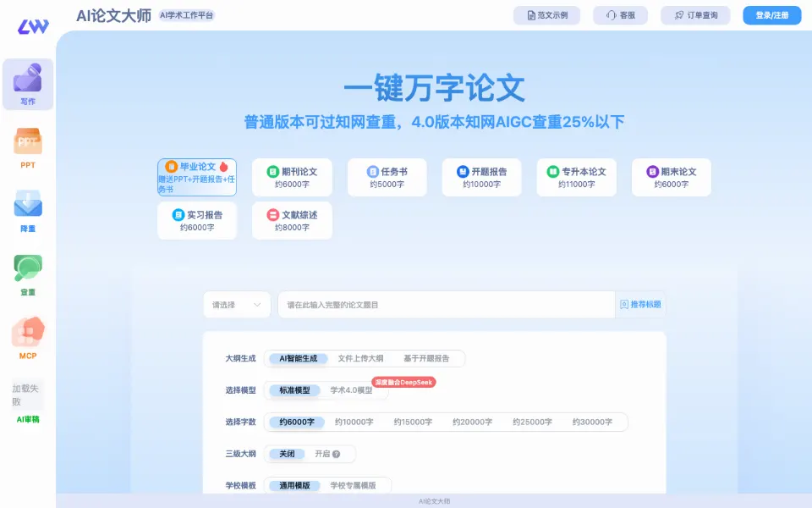Click the AI学术工作平台 tag
This screenshot has height=508, width=812.
[x=186, y=15]
